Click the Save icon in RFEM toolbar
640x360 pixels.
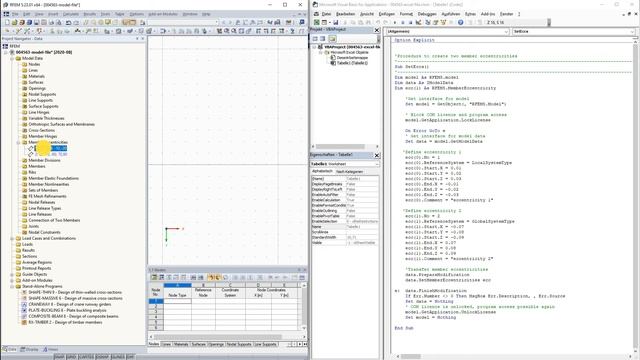pyautogui.click(x=36, y=22)
